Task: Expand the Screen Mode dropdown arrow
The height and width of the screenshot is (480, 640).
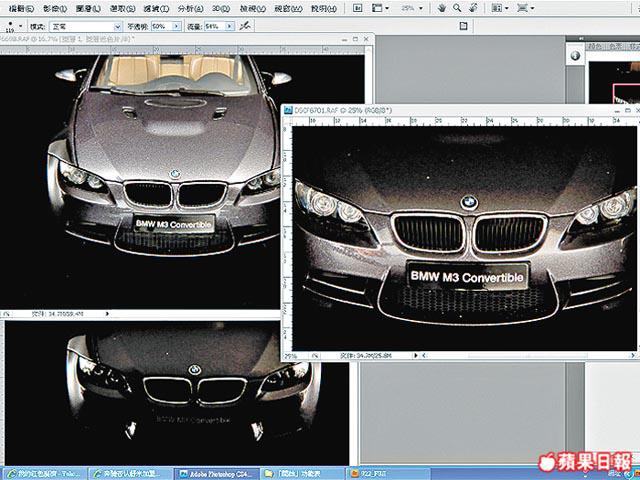Action: (532, 8)
